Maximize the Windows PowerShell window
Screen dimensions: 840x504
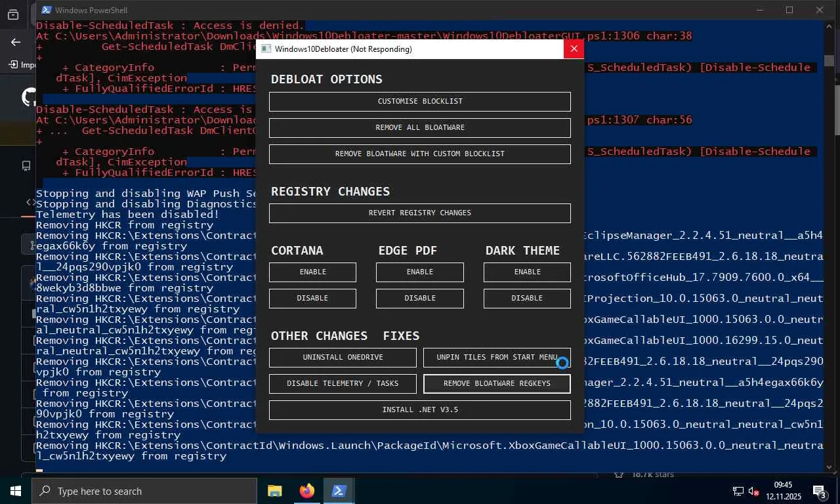[789, 10]
